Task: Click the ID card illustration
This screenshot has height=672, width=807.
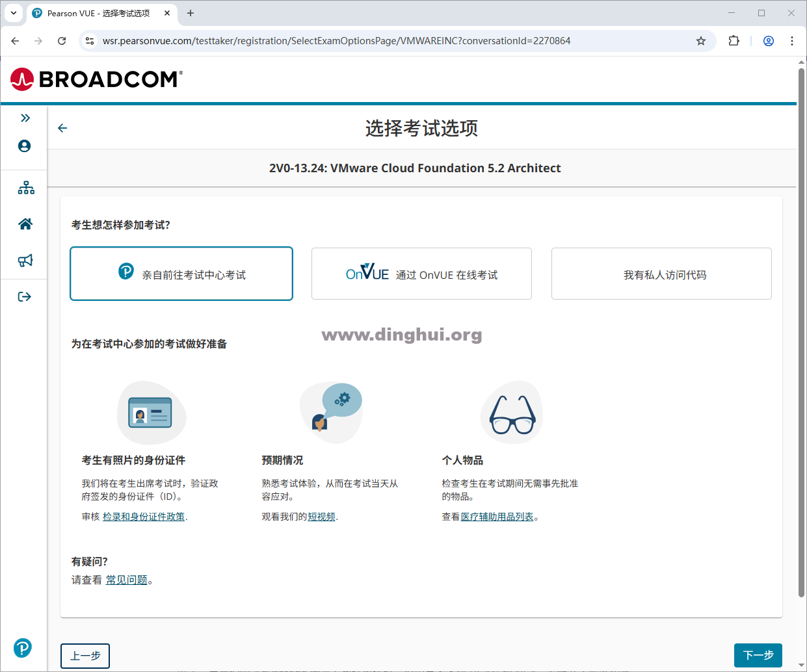Action: tap(152, 413)
